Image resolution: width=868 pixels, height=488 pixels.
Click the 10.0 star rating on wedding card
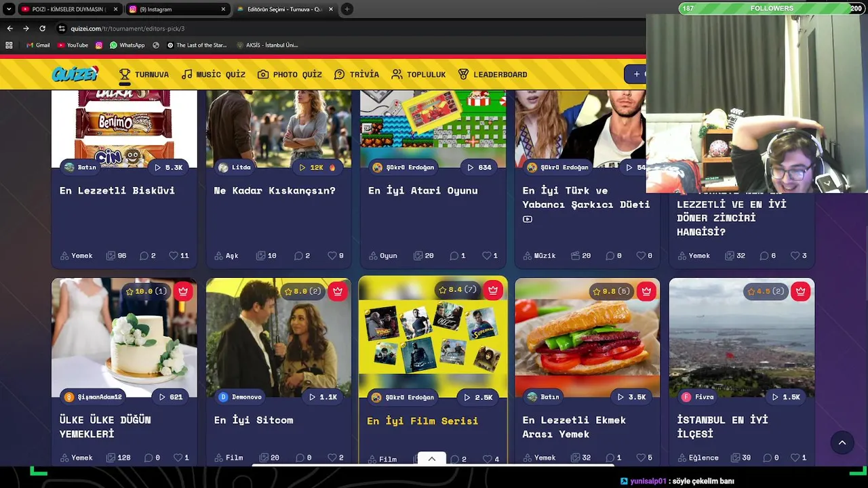[146, 291]
